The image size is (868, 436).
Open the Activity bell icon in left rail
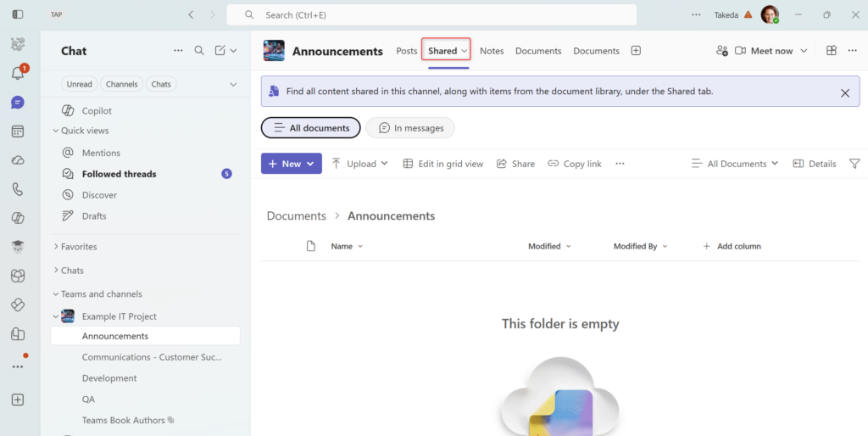(18, 74)
